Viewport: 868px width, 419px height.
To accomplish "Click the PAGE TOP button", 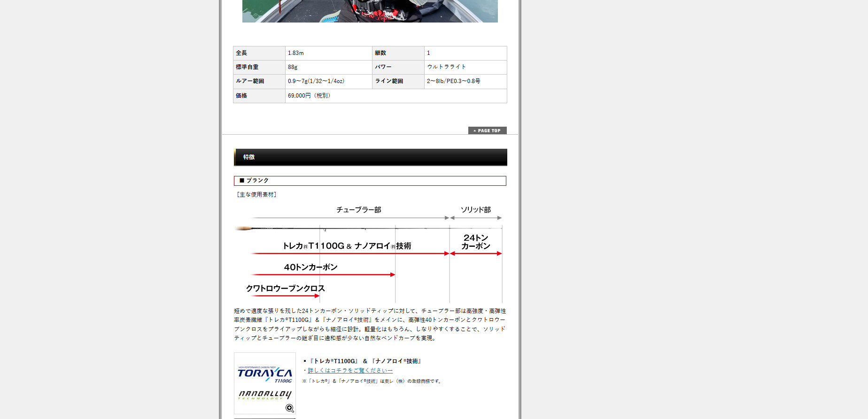I will coord(487,130).
